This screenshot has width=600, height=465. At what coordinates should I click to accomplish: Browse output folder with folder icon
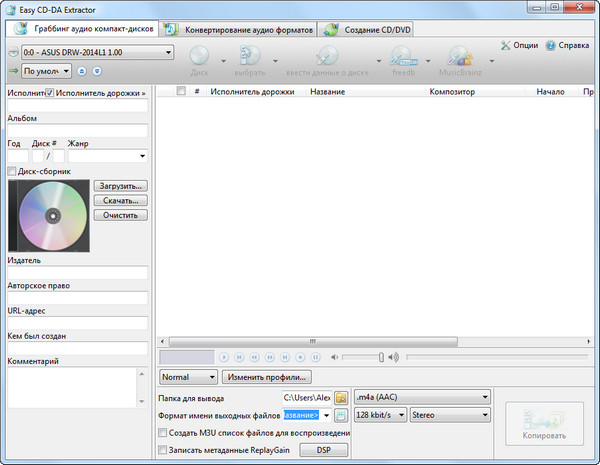point(341,397)
